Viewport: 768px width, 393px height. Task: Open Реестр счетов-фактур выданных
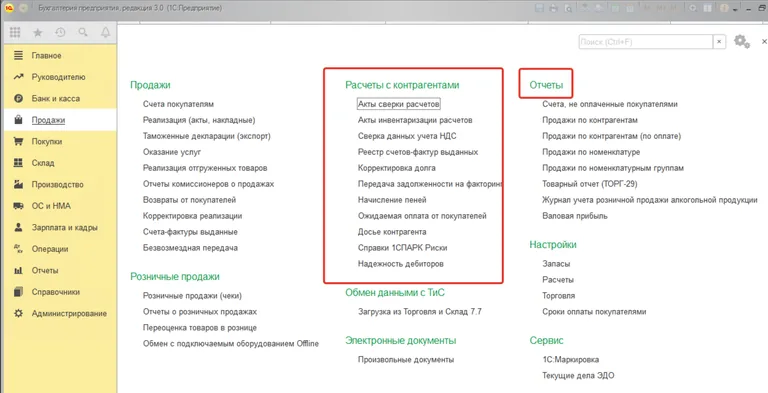pos(418,152)
